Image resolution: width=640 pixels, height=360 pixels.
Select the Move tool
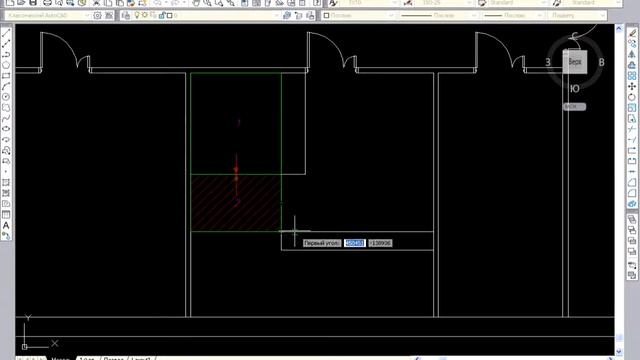click(x=632, y=87)
